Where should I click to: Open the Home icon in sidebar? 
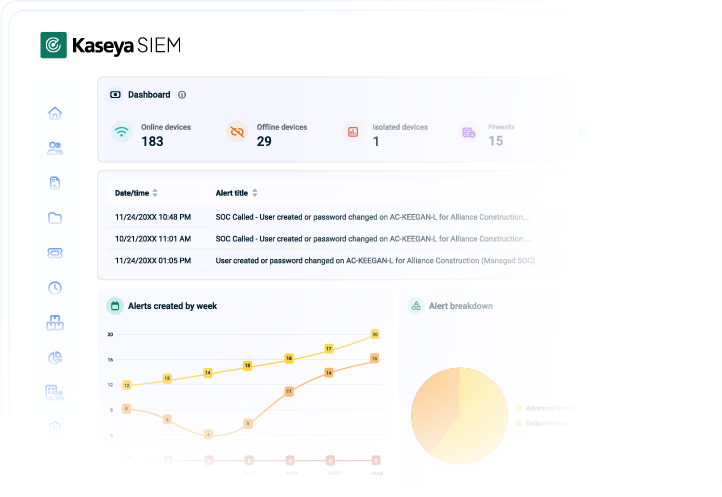coord(55,113)
